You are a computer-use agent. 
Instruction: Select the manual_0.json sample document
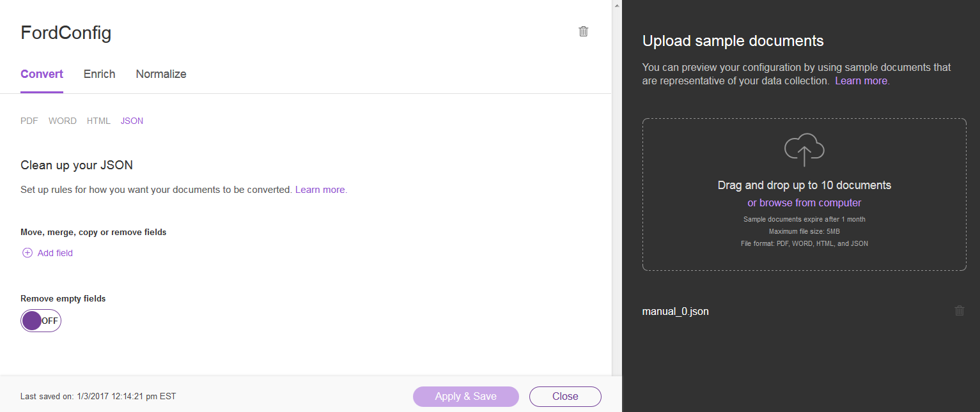[x=676, y=312]
